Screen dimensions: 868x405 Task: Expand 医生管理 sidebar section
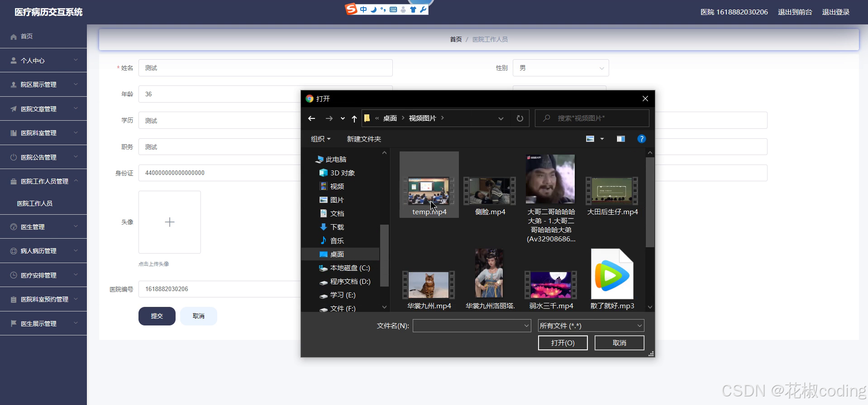point(43,226)
